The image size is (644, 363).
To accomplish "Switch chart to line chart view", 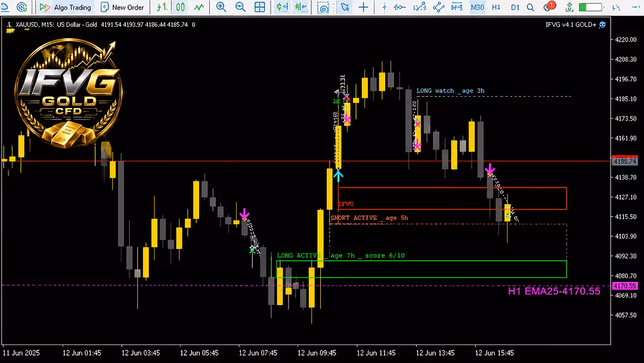I will coord(199,7).
